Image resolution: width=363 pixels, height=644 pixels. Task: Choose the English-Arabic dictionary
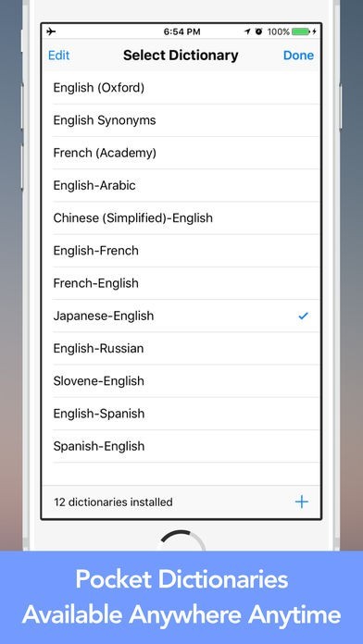[x=181, y=185]
